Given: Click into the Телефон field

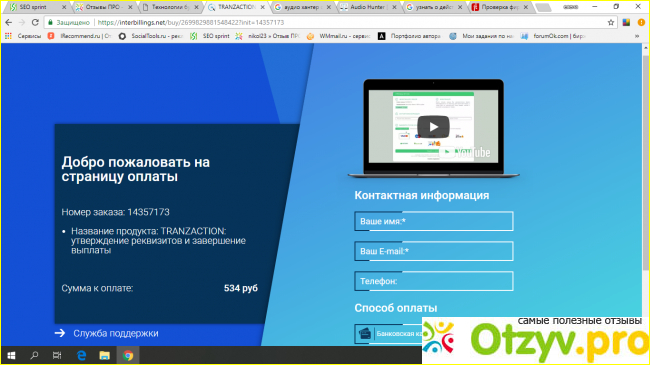Looking at the screenshot, I should (434, 281).
